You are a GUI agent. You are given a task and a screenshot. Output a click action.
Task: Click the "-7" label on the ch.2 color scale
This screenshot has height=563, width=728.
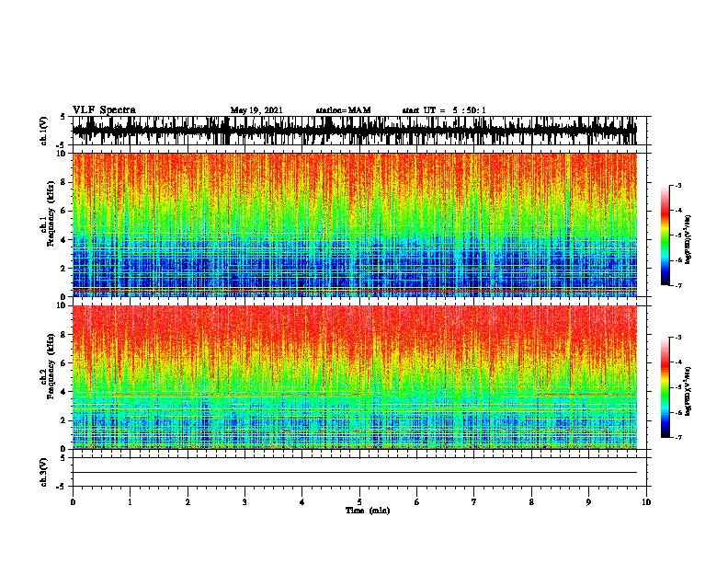click(x=678, y=437)
